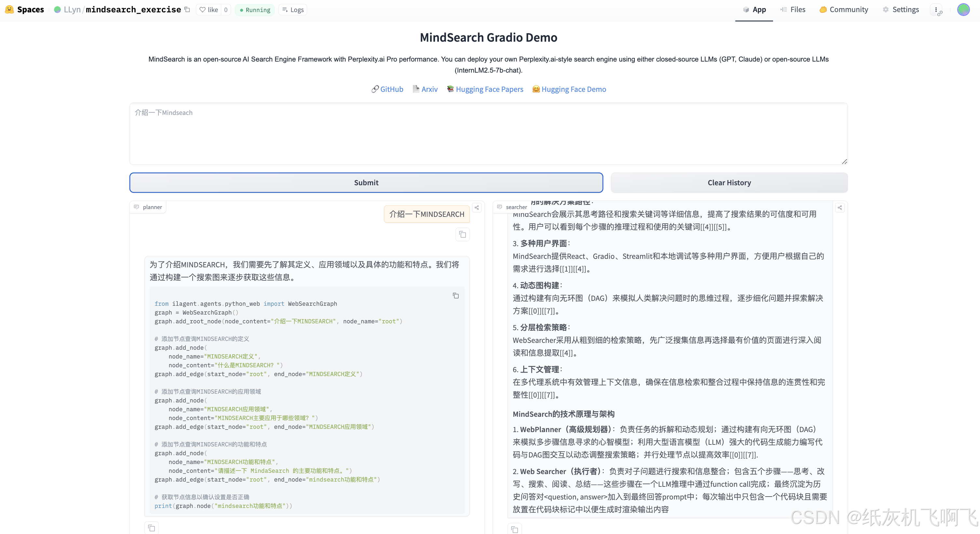Toggle the Running status indicator

(254, 9)
